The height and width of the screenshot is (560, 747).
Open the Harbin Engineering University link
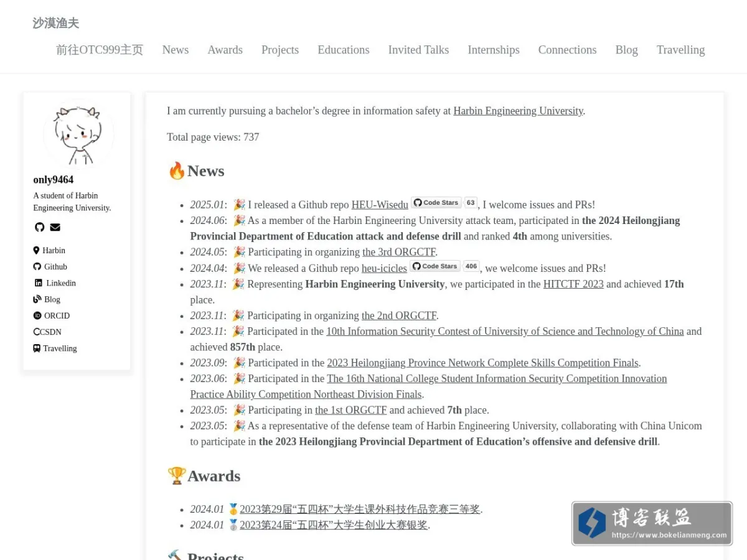518,111
